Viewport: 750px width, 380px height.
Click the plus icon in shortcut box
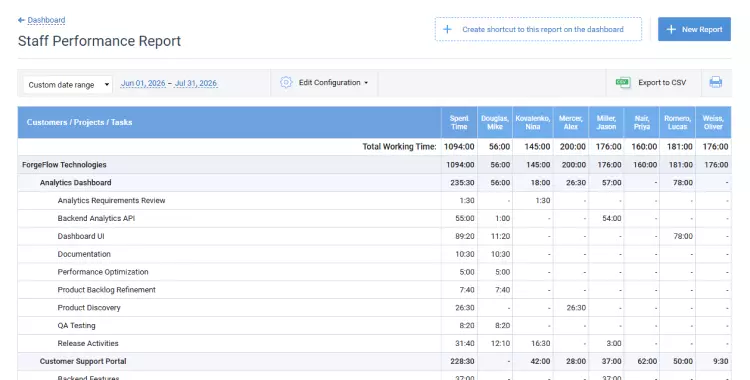point(447,29)
